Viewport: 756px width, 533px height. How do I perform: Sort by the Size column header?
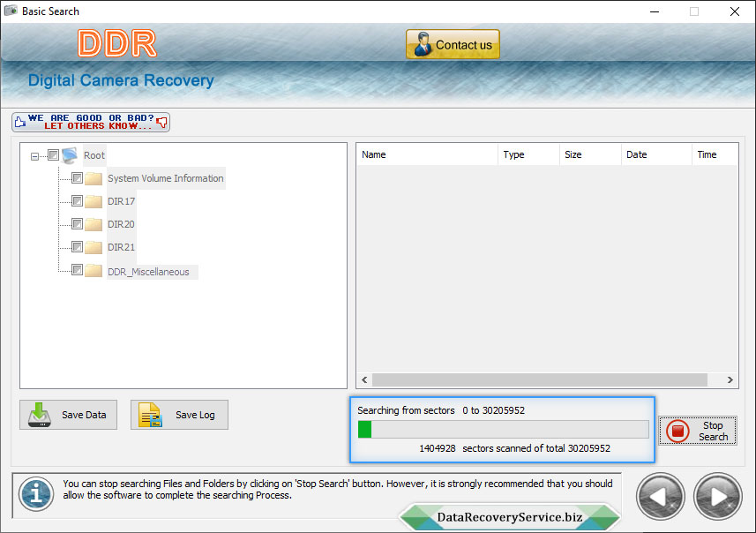[x=590, y=154]
